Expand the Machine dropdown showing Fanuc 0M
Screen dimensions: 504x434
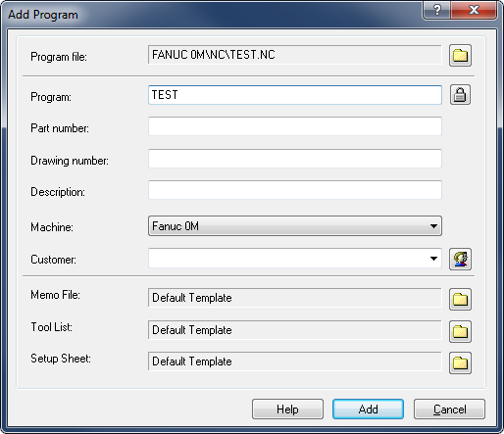(x=295, y=226)
